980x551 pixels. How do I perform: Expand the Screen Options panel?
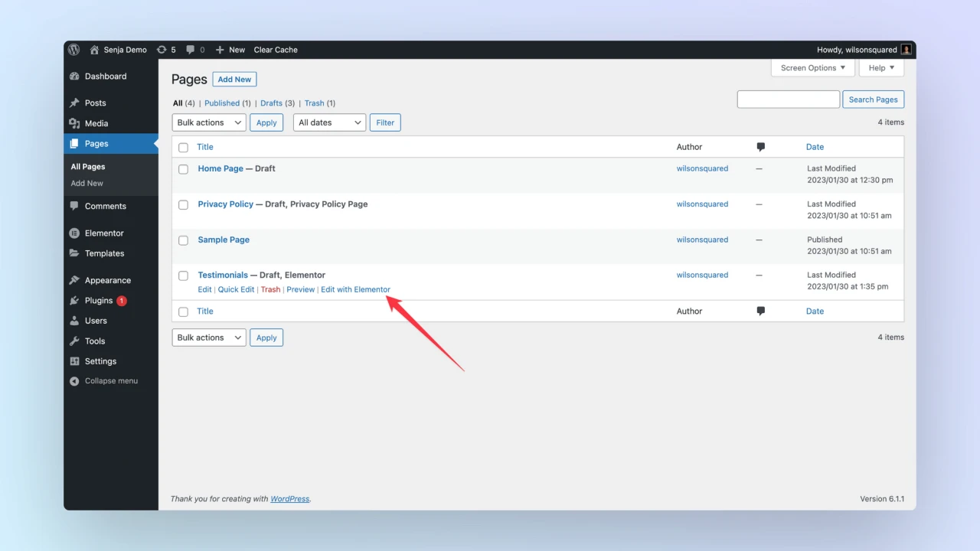click(812, 68)
